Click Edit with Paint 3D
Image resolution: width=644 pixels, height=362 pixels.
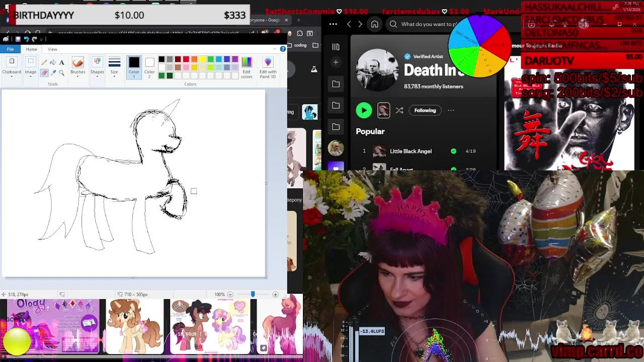pyautogui.click(x=268, y=67)
